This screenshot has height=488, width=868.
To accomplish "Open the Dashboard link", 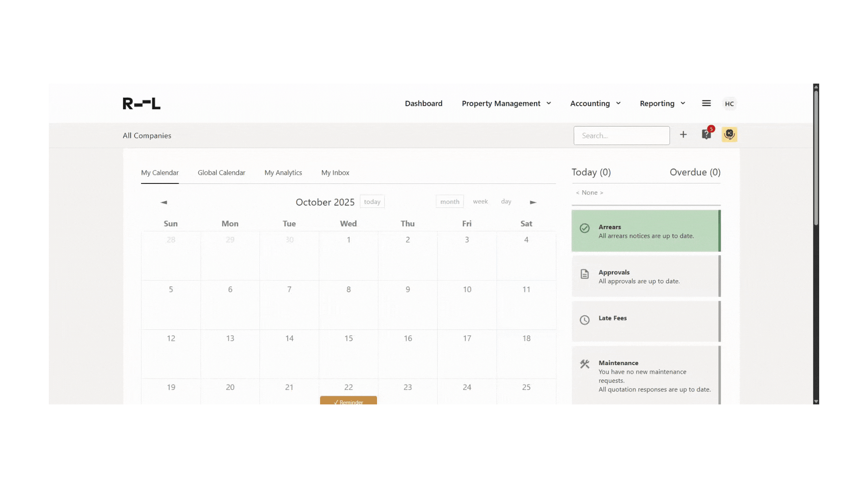I will 424,103.
